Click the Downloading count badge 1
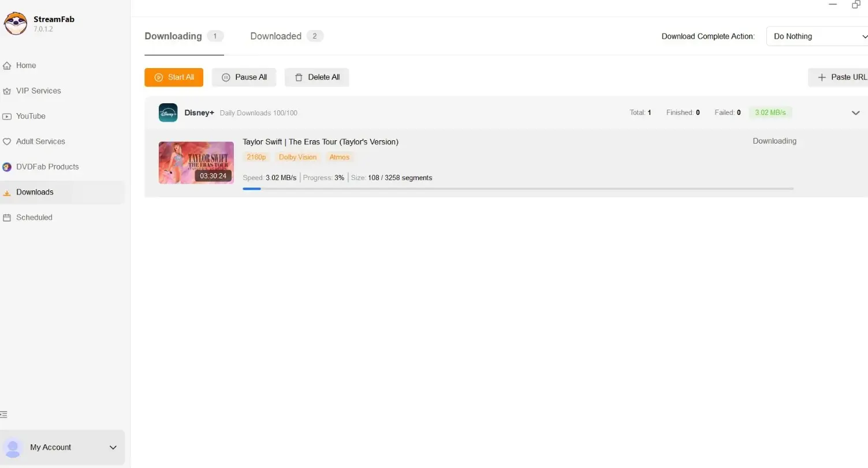 click(215, 36)
